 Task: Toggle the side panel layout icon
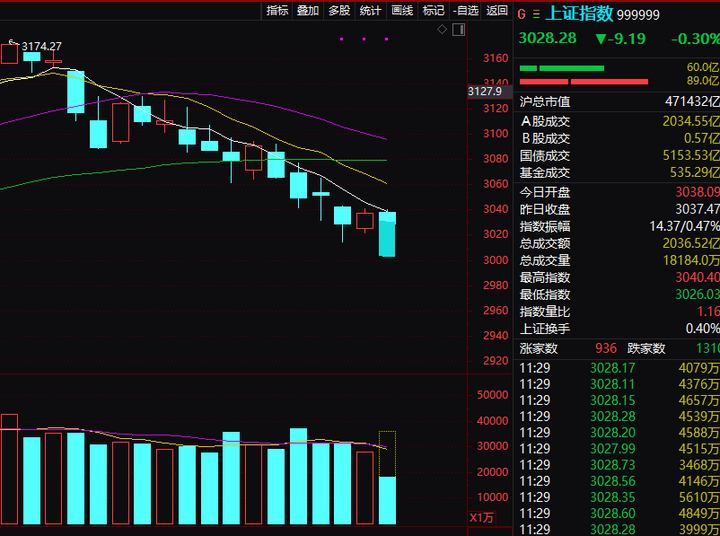(x=459, y=30)
